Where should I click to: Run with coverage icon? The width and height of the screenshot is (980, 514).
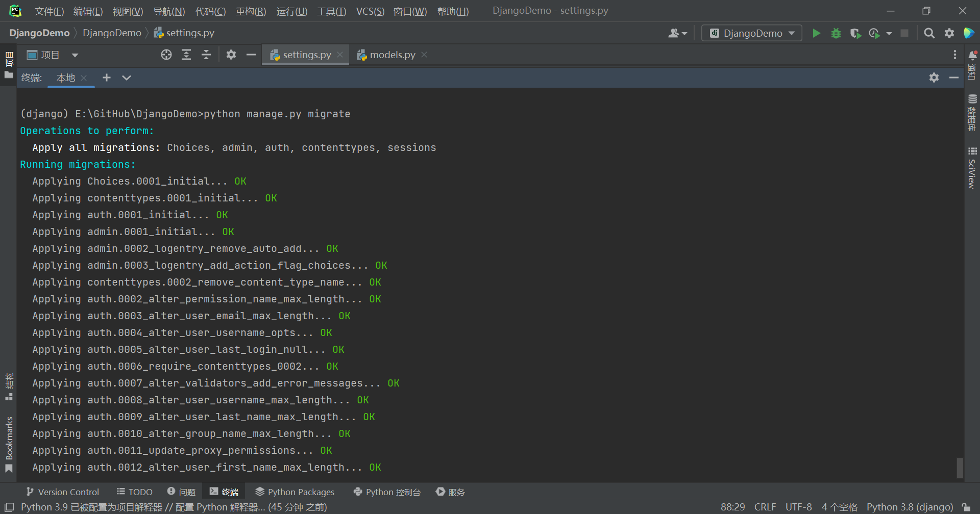855,33
